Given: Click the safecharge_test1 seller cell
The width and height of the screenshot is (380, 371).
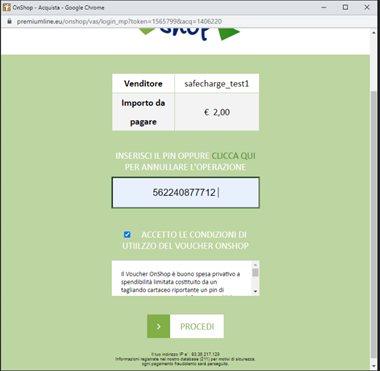Looking at the screenshot, I should (217, 83).
